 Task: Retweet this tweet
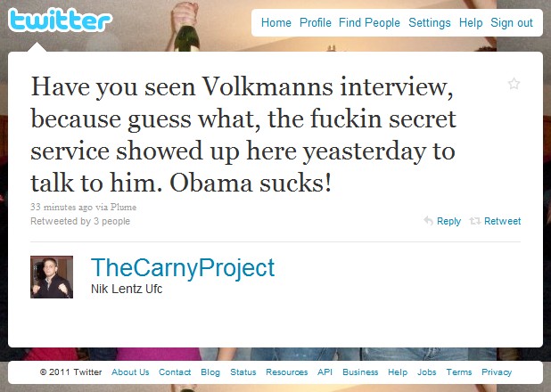coord(503,221)
